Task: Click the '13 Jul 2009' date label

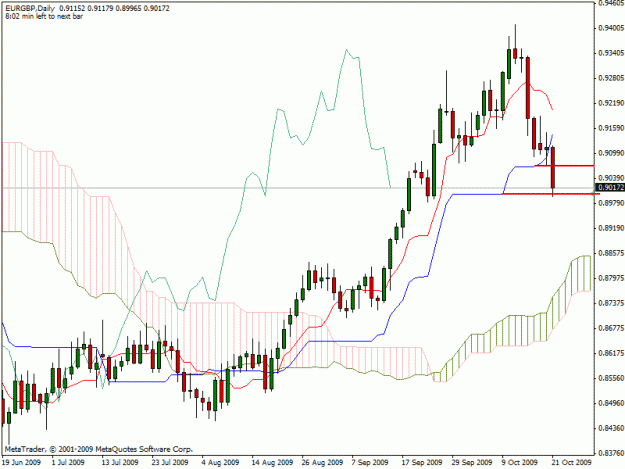Action: pyautogui.click(x=120, y=462)
